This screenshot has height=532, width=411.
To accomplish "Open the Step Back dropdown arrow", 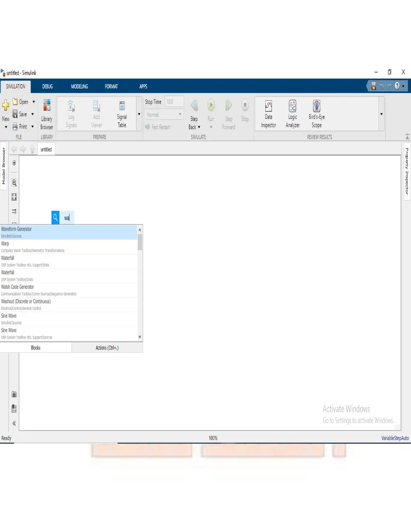I will [199, 127].
